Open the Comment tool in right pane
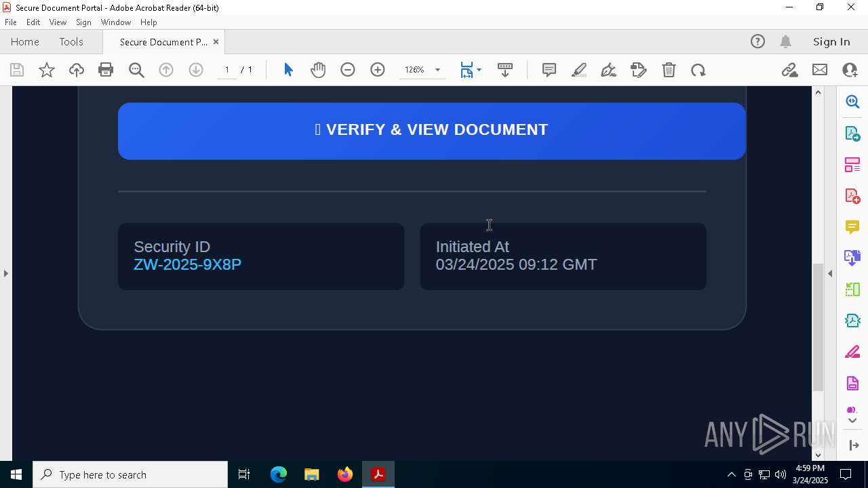The width and height of the screenshot is (868, 488). click(852, 227)
